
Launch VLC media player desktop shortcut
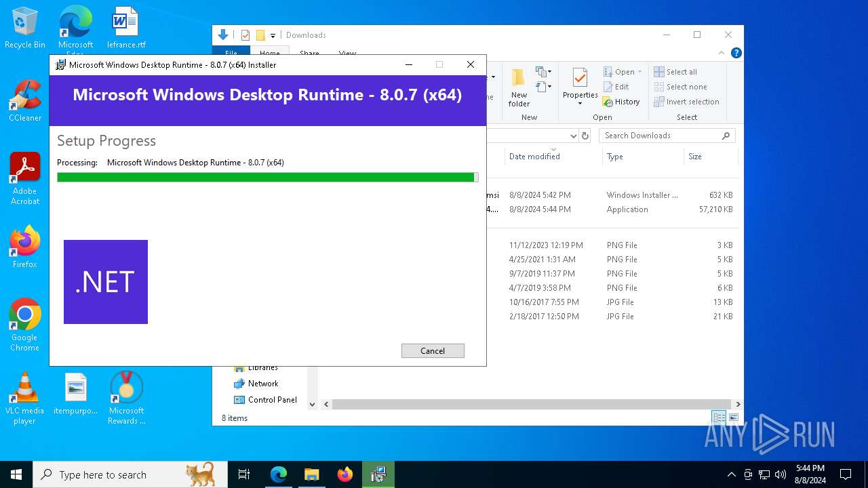(x=24, y=399)
